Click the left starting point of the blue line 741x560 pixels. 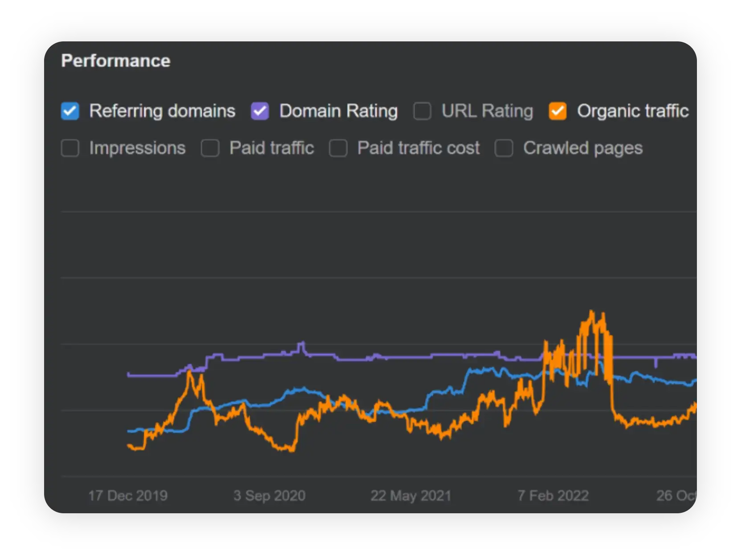129,431
